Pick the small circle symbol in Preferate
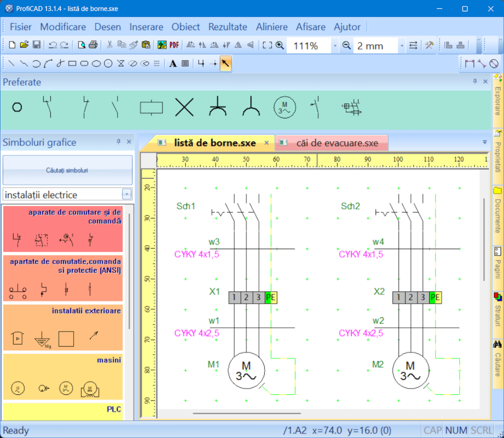 [x=17, y=107]
